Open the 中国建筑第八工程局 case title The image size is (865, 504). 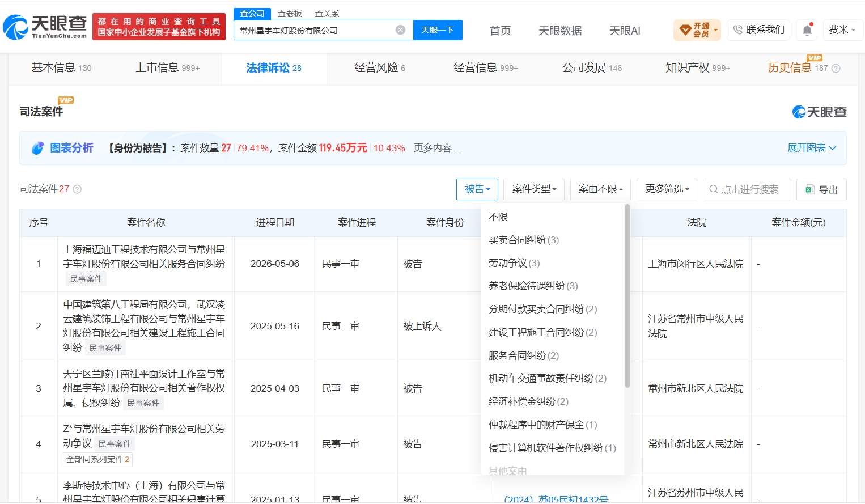[x=144, y=326]
